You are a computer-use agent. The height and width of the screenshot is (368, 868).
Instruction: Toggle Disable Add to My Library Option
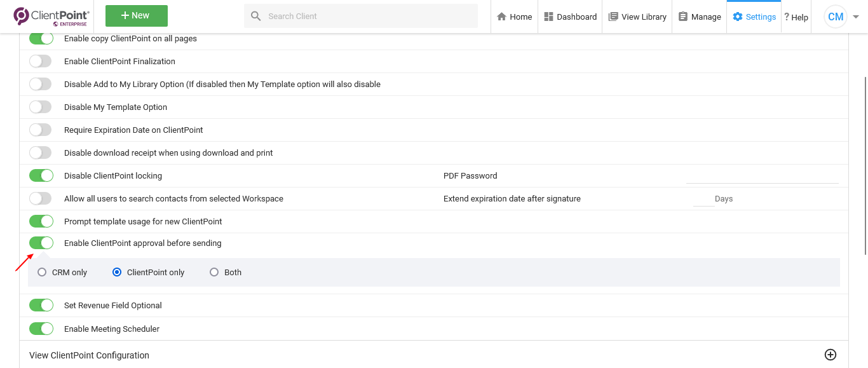click(x=41, y=85)
